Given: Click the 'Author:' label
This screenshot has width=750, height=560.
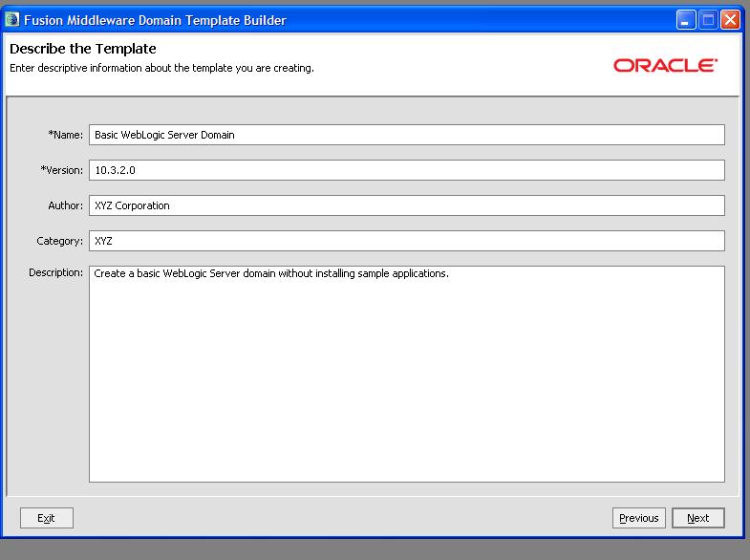Looking at the screenshot, I should click(66, 205).
